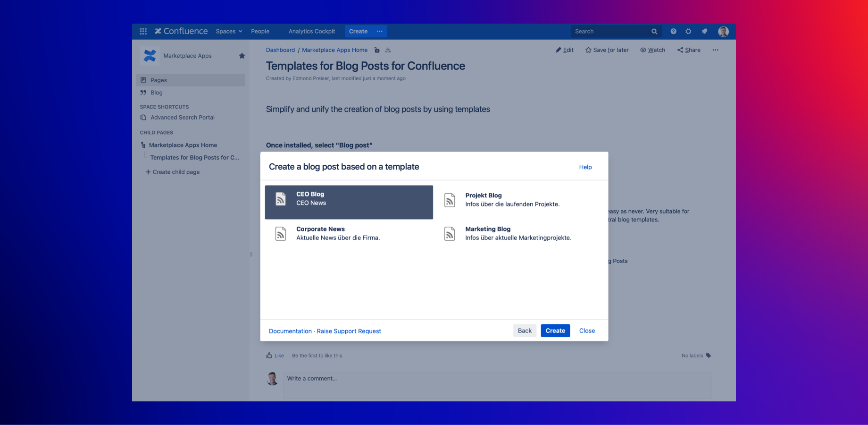The height and width of the screenshot is (425, 868).
Task: Close the template dialog
Action: point(587,331)
